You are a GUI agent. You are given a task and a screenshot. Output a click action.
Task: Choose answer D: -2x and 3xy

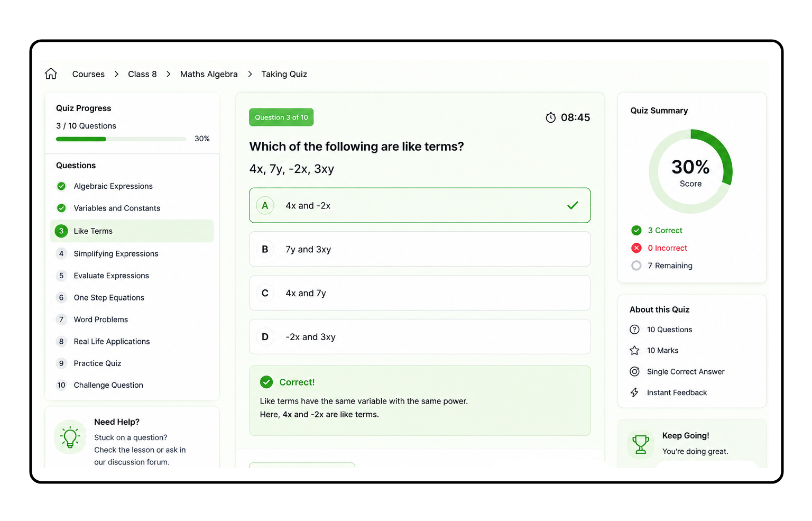(420, 336)
